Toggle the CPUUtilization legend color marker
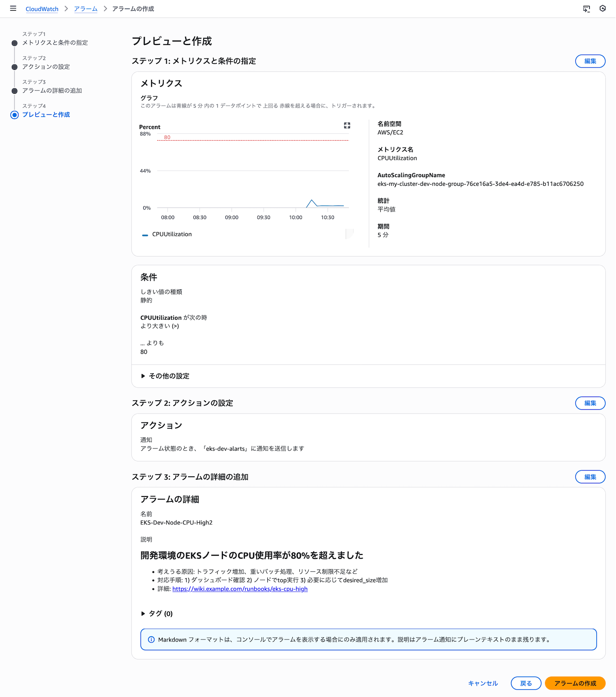 [x=145, y=235]
